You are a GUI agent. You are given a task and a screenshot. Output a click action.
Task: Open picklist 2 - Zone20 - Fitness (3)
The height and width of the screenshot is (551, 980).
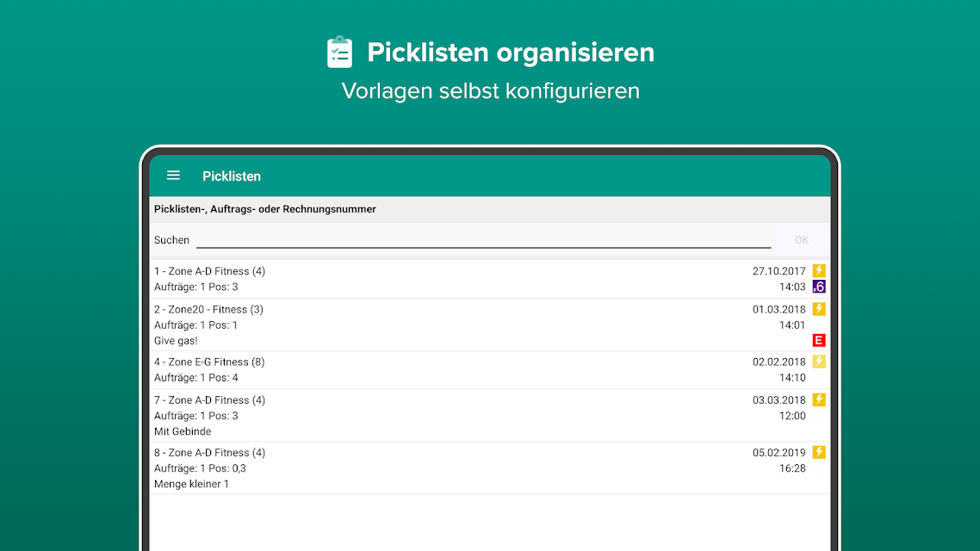coord(490,325)
